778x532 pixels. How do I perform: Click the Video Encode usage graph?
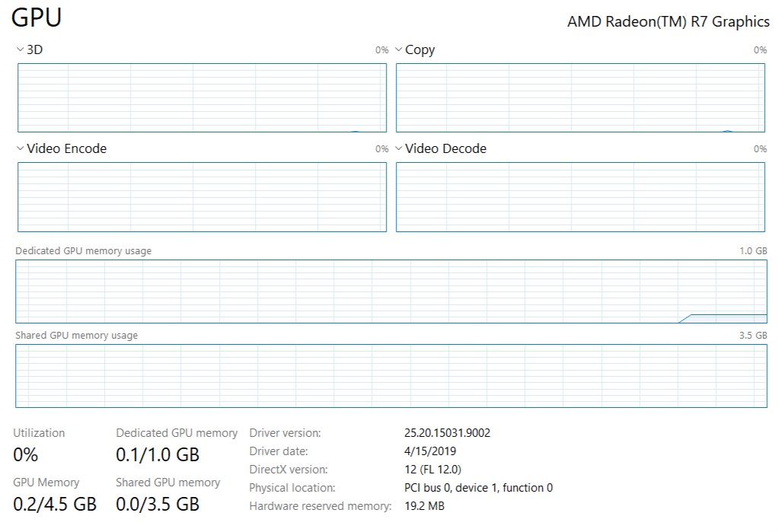click(x=202, y=197)
